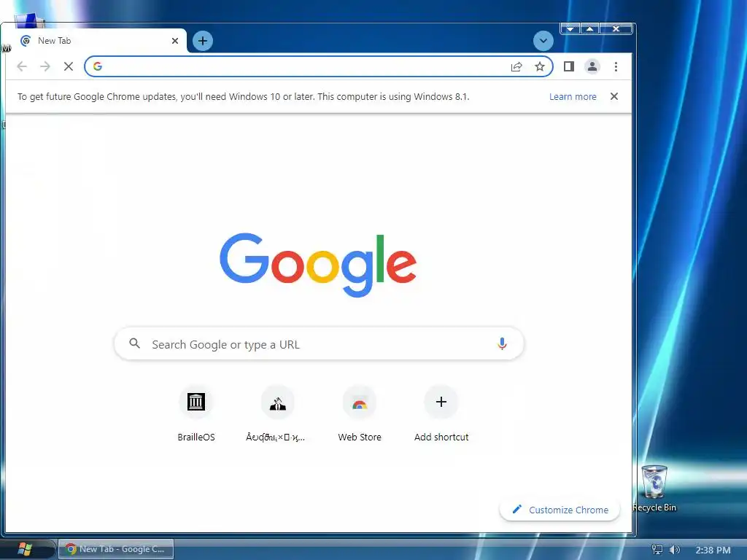The height and width of the screenshot is (560, 747).
Task: Open the Windows Start button
Action: 25,550
